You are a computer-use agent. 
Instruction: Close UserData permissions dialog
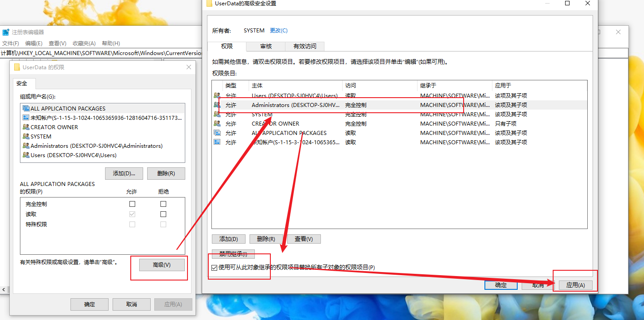pos(189,67)
